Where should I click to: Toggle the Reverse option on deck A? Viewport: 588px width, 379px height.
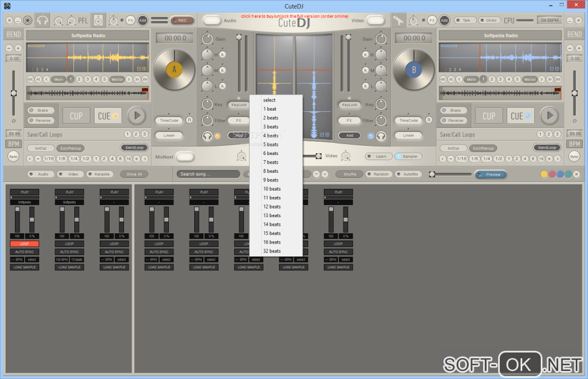pyautogui.click(x=41, y=120)
